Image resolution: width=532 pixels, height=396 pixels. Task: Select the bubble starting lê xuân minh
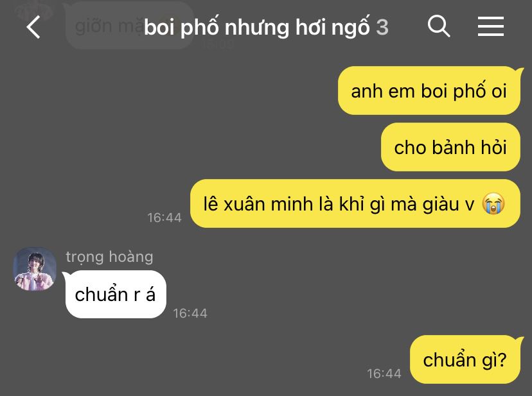click(x=355, y=203)
